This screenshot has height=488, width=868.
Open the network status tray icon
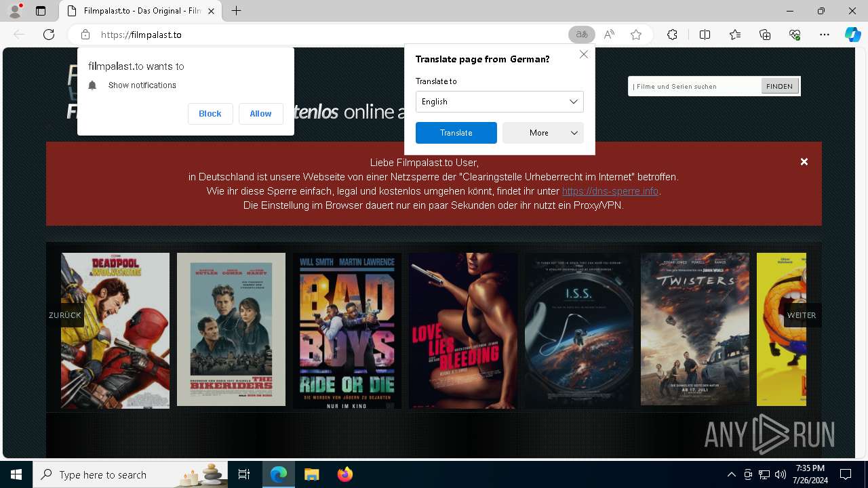[x=764, y=474]
